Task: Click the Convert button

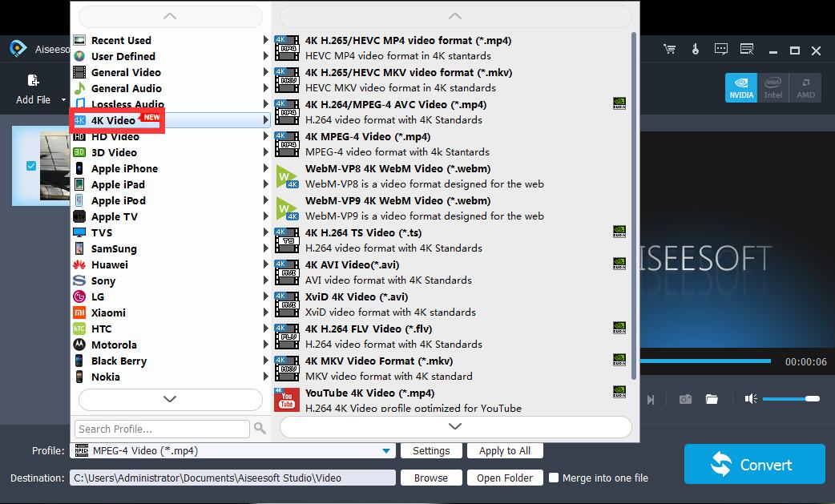Action: click(755, 464)
